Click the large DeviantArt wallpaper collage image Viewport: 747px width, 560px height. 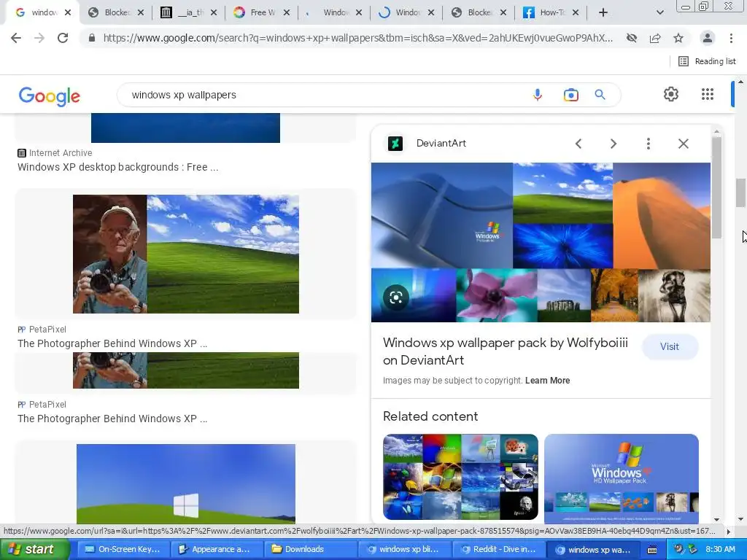(x=541, y=242)
